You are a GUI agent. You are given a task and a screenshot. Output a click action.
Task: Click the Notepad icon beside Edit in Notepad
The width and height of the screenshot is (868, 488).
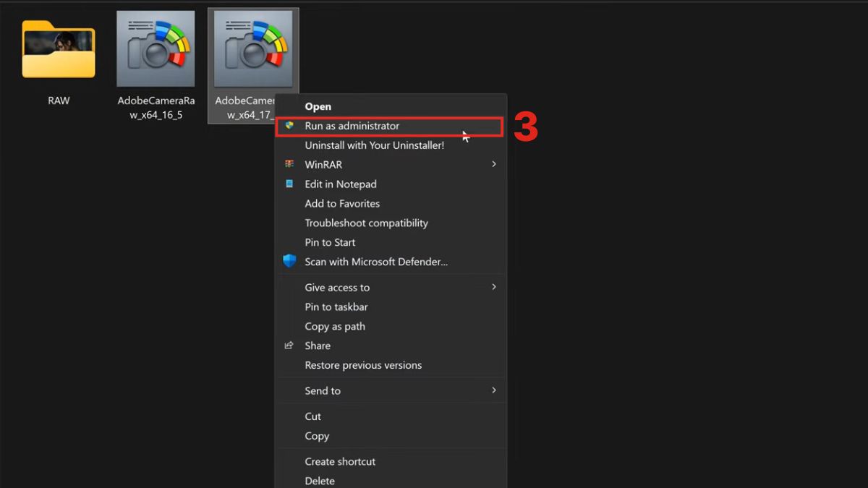[290, 184]
